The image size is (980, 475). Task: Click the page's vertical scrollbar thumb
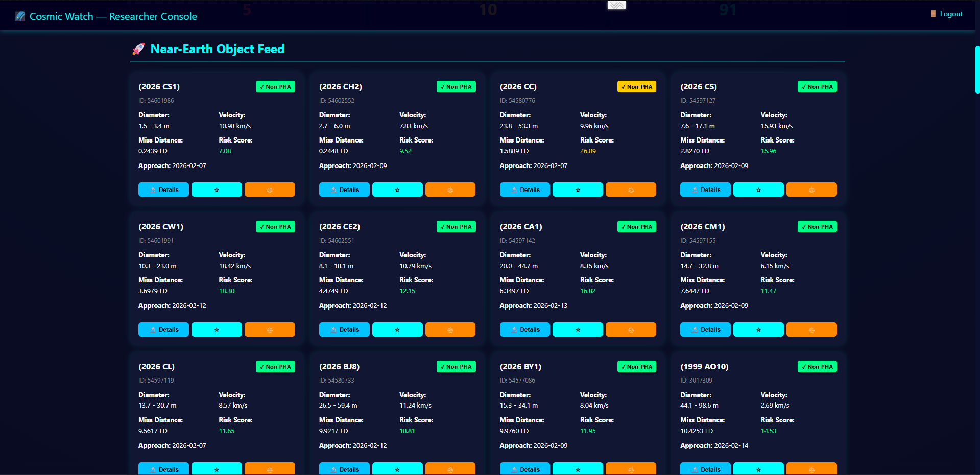point(977,70)
